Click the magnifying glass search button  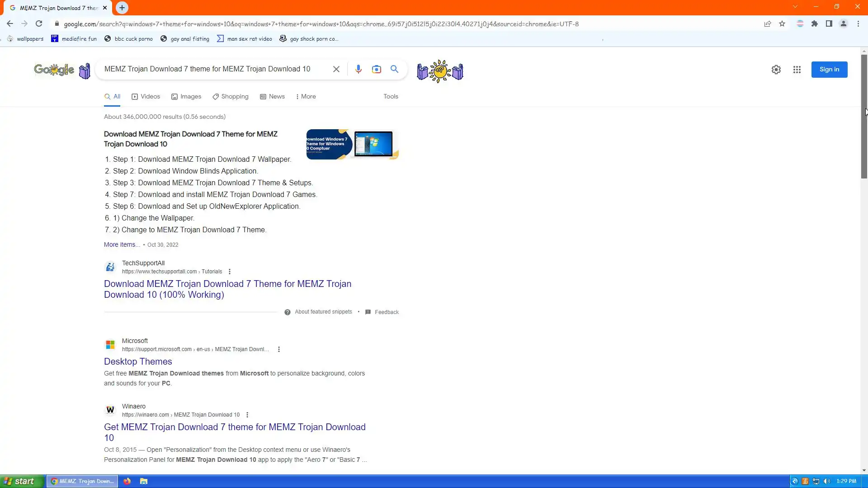394,69
